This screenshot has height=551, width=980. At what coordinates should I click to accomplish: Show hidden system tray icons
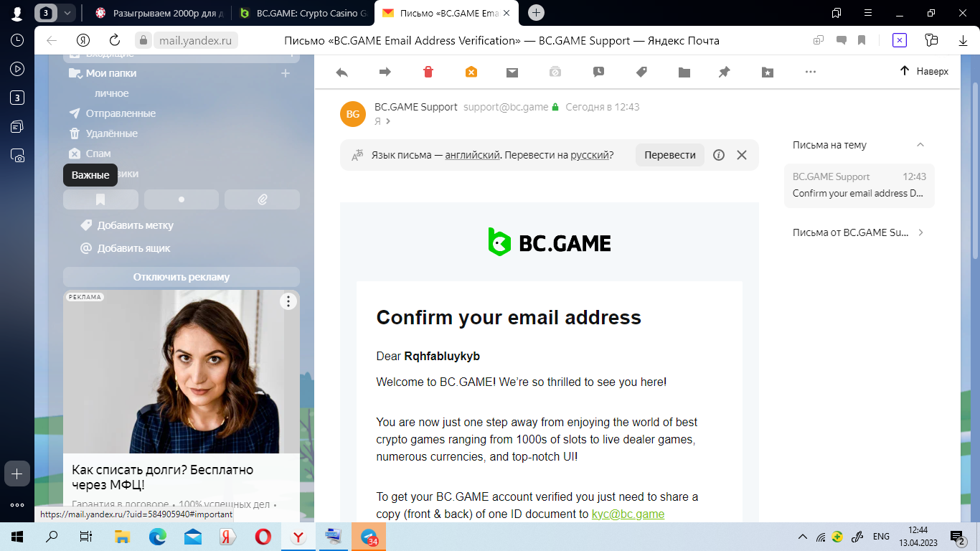pyautogui.click(x=803, y=537)
